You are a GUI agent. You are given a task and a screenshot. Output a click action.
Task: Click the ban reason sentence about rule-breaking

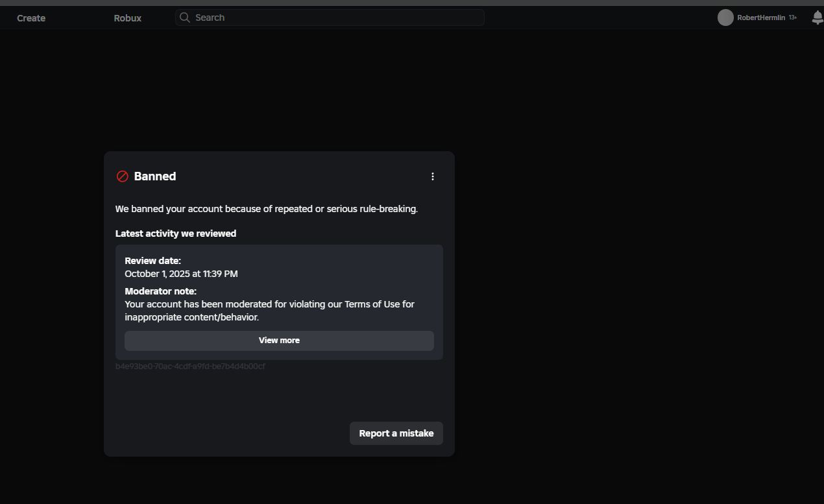(267, 209)
